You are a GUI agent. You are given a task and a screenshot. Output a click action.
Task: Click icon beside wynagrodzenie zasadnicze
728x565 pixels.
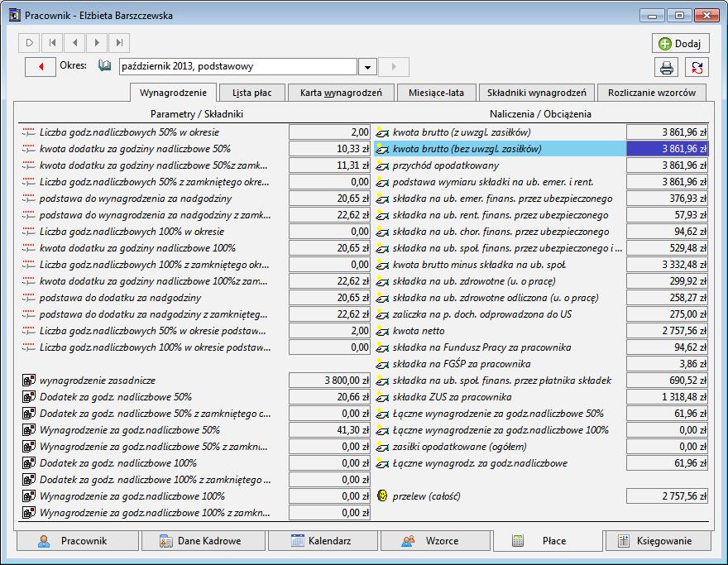29,381
